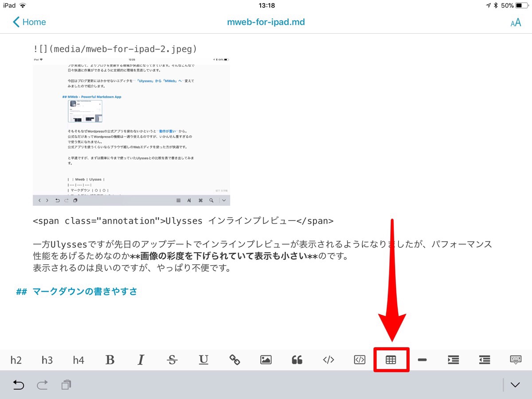Insert an image from toolbar
The width and height of the screenshot is (532, 399).
pyautogui.click(x=266, y=360)
